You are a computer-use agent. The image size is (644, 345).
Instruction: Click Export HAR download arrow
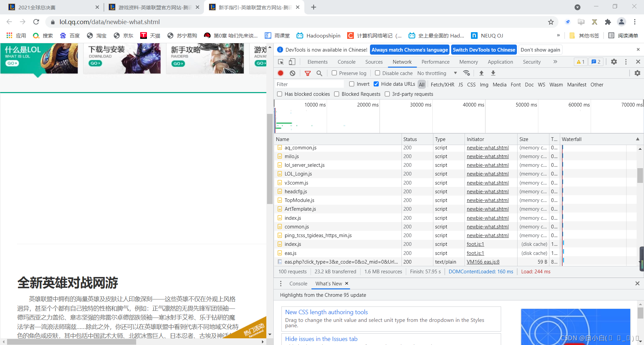[x=493, y=73]
